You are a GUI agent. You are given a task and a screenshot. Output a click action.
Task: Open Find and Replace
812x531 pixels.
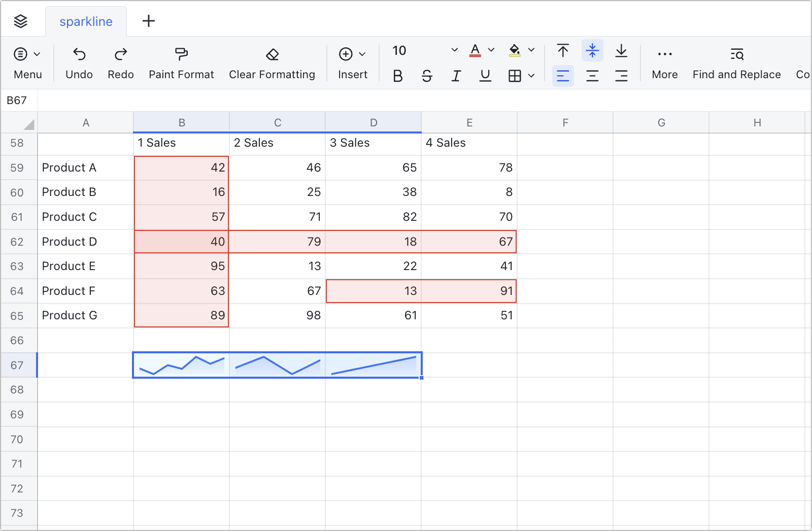[736, 61]
